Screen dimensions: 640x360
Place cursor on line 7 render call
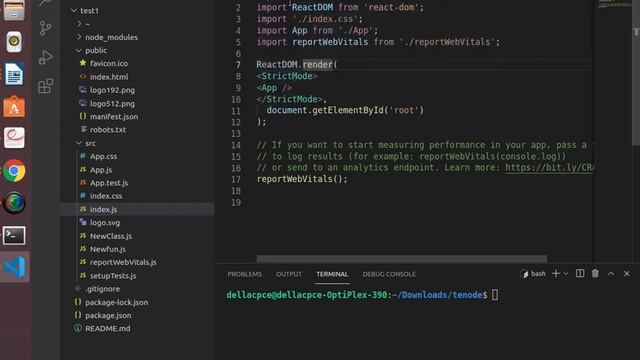coord(318,64)
